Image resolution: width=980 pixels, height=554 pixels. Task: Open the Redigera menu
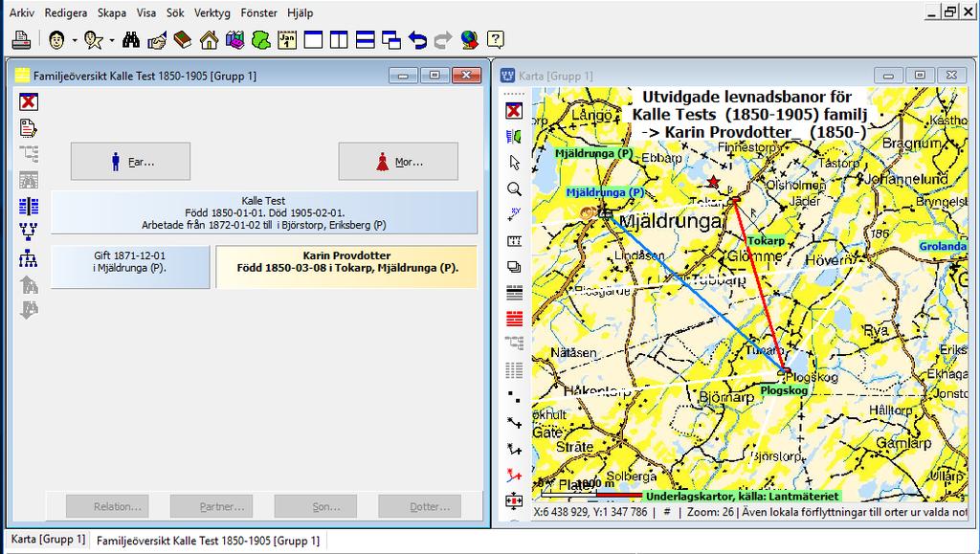pyautogui.click(x=66, y=12)
